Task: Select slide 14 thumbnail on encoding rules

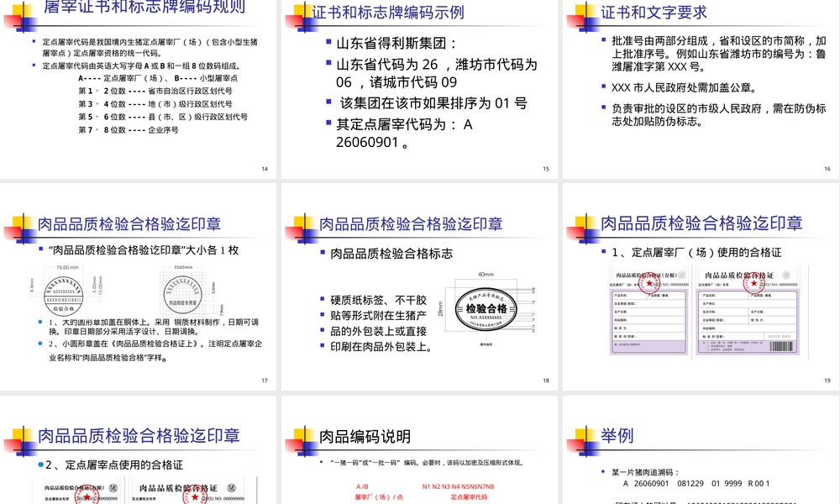Action: click(x=139, y=88)
